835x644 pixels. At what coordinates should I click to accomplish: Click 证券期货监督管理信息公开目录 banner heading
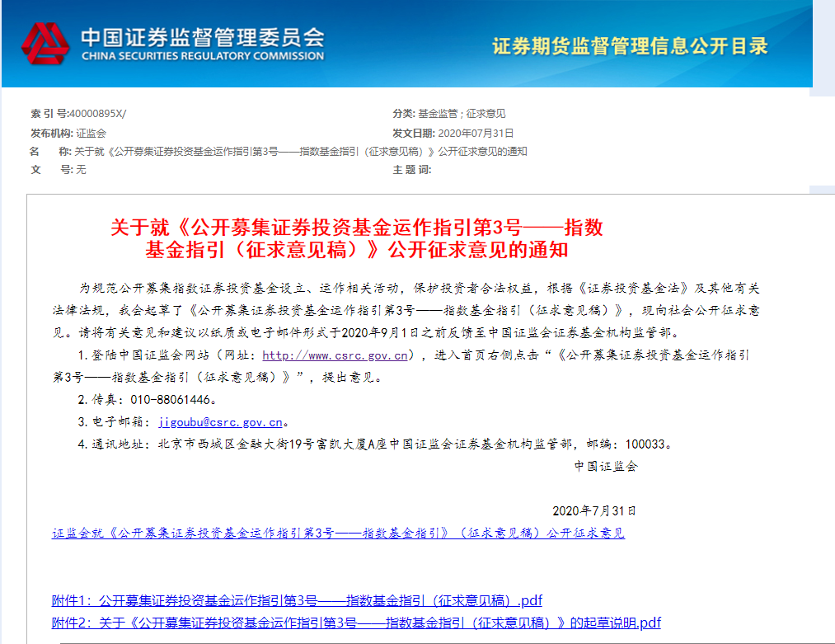coord(630,46)
